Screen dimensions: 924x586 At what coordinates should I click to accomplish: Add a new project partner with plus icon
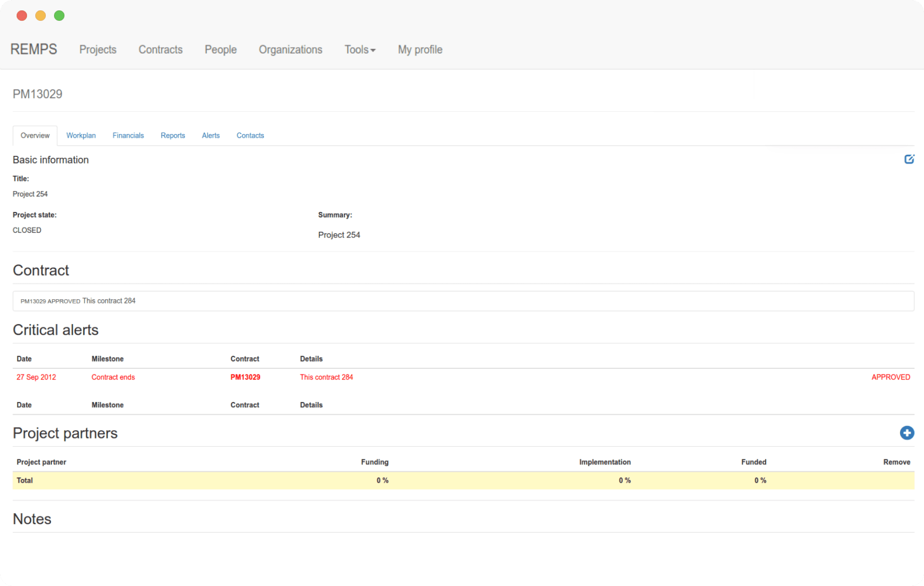point(906,433)
